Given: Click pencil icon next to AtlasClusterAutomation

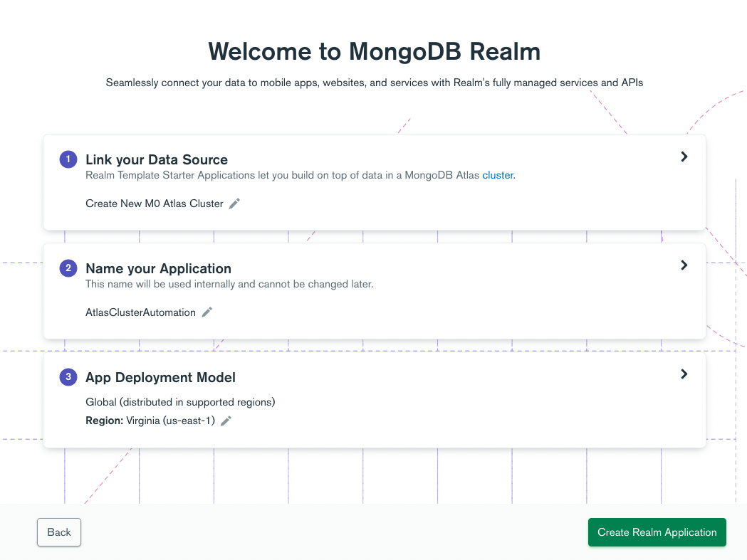Looking at the screenshot, I should 207,312.
